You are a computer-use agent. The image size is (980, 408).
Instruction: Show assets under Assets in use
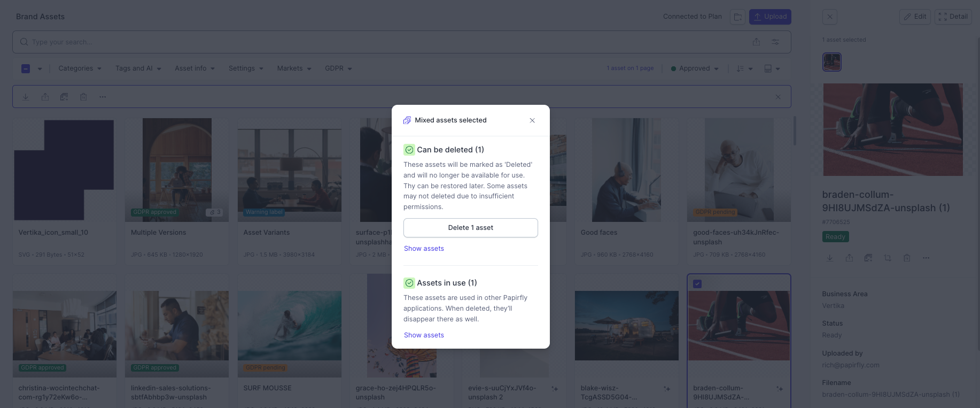point(424,335)
